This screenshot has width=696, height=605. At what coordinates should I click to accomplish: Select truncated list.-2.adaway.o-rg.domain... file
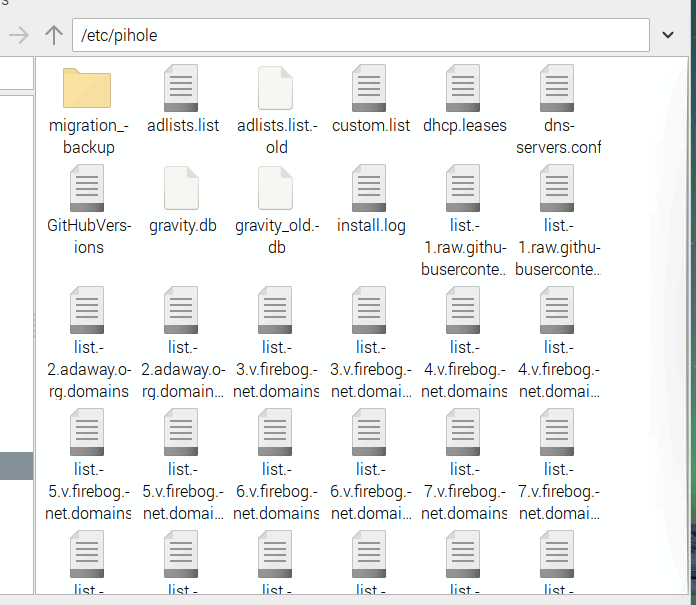181,310
